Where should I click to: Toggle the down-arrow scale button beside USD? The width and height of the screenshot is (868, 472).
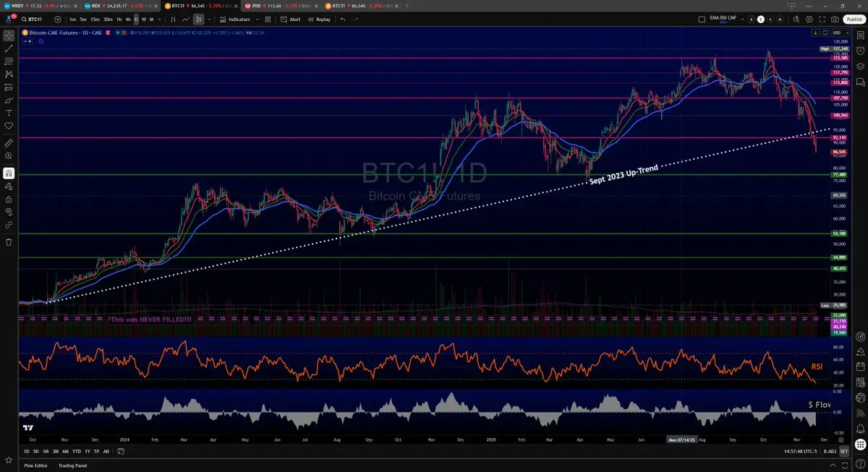pyautogui.click(x=816, y=33)
